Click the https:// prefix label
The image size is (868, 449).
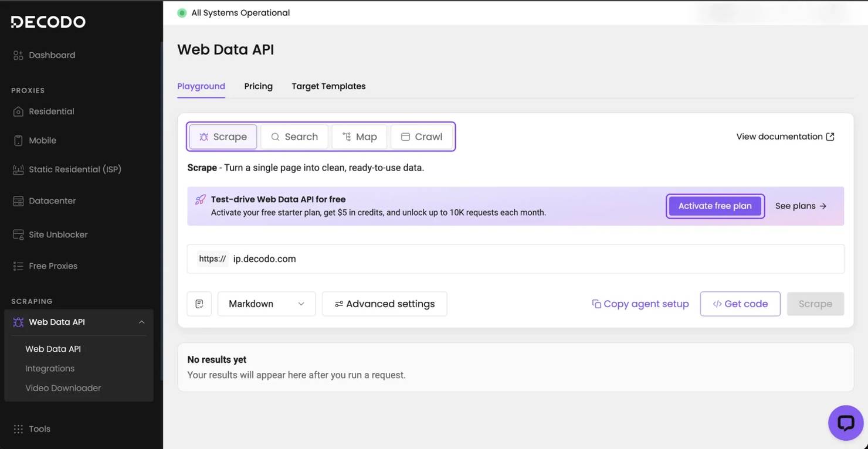click(212, 258)
